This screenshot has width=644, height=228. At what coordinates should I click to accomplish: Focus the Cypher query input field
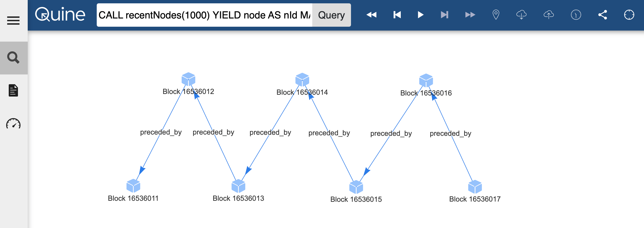[204, 15]
